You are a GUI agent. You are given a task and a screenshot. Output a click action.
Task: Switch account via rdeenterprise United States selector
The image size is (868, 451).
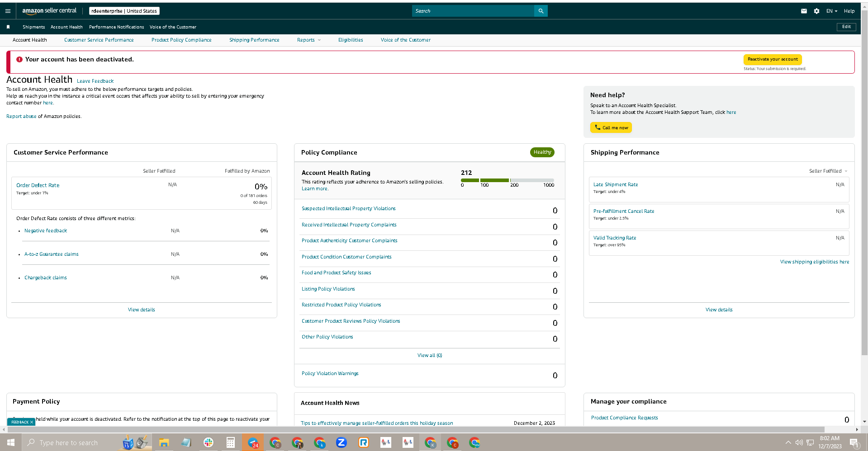(124, 11)
